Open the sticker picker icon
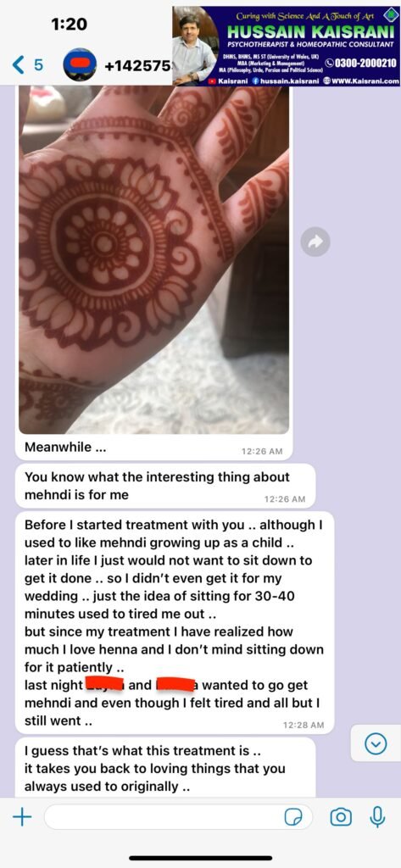Viewport: 401px width, 868px height. [292, 817]
